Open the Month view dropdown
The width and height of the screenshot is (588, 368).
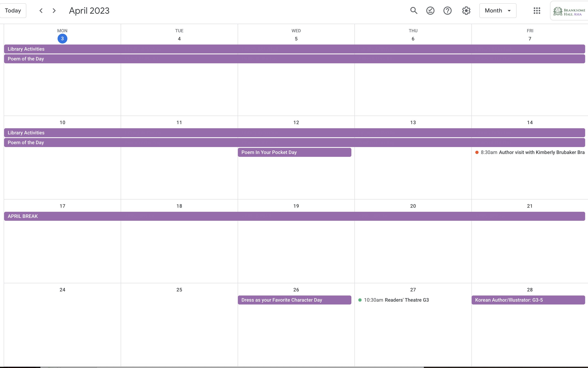coord(498,10)
